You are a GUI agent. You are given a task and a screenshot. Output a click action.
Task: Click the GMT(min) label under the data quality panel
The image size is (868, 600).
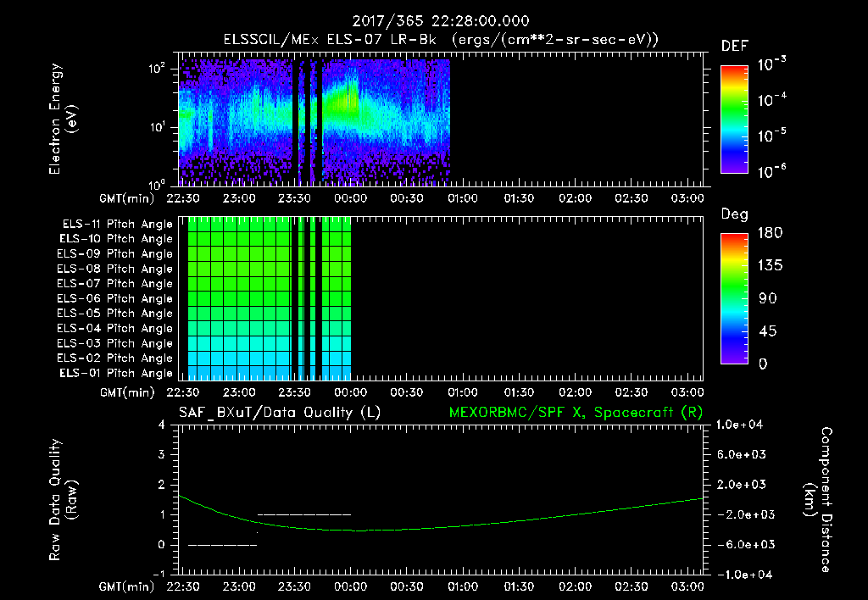pos(127,586)
